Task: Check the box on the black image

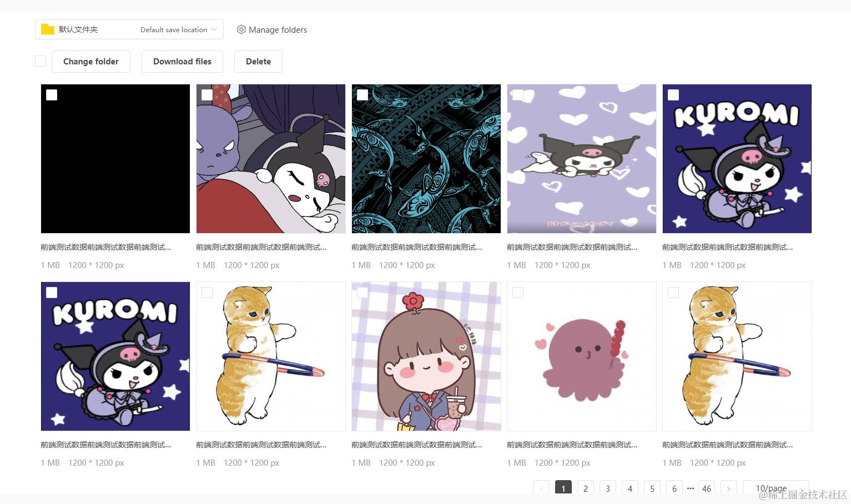Action: (52, 95)
